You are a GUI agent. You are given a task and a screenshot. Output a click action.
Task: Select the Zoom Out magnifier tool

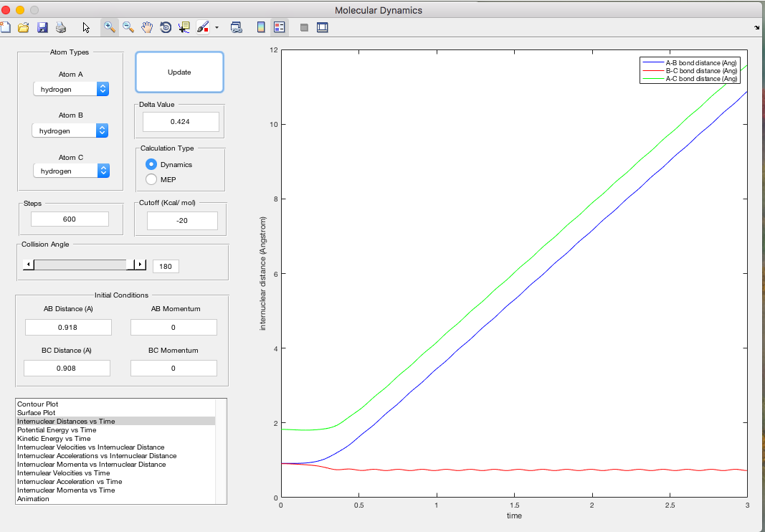[128, 27]
